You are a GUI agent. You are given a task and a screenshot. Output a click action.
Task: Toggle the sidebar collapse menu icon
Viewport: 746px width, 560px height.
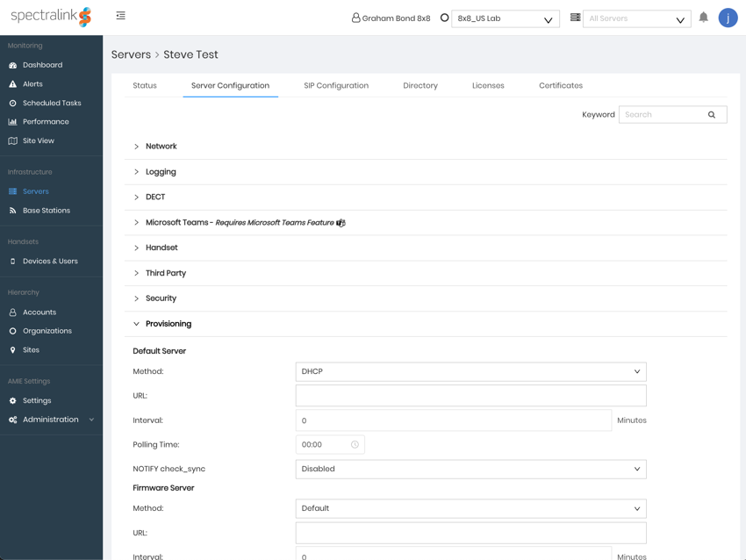(x=121, y=16)
